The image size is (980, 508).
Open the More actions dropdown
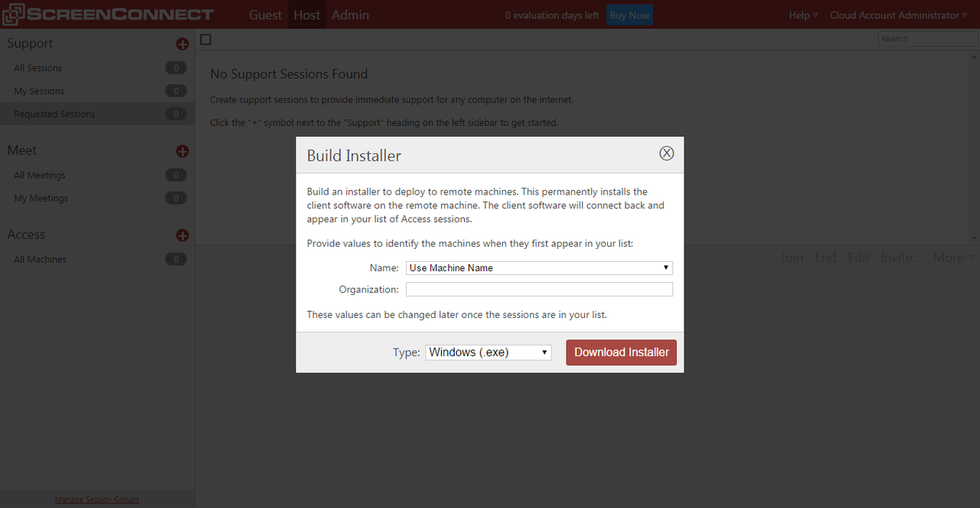(953, 257)
